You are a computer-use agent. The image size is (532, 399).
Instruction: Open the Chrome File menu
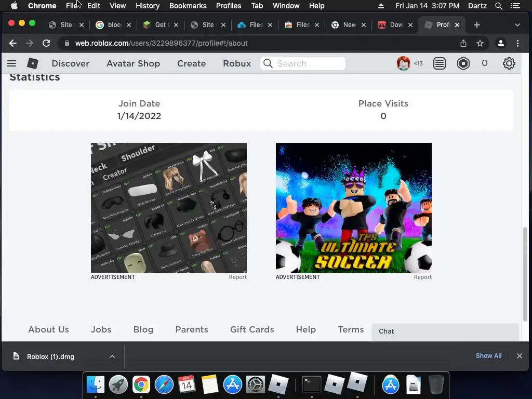[73, 6]
